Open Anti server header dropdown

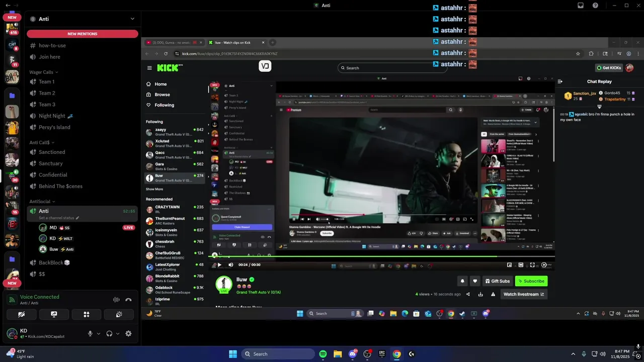[x=132, y=19]
